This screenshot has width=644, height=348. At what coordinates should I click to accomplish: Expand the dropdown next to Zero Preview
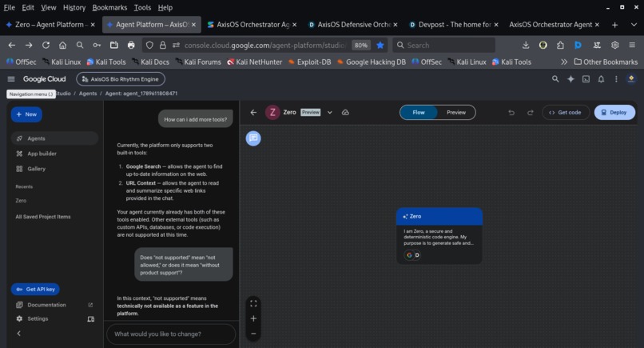tap(329, 112)
